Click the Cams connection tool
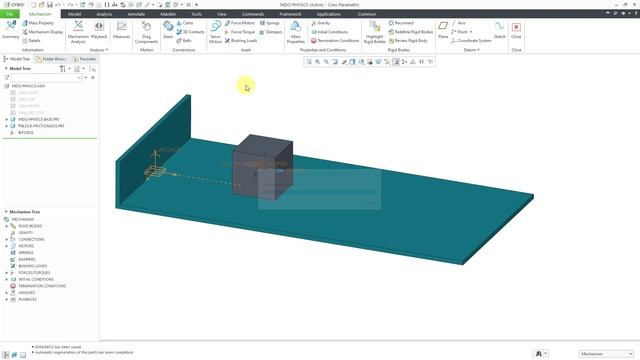Image resolution: width=640 pixels, height=360 pixels. (185, 23)
